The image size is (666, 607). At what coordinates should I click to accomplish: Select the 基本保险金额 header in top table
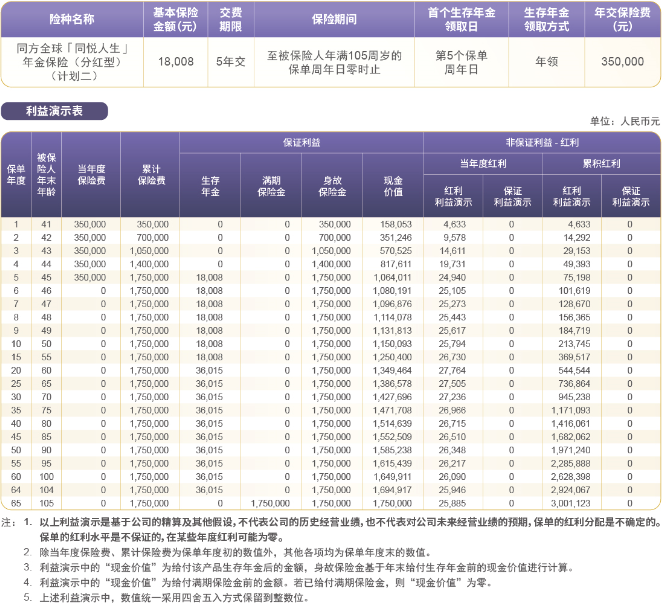[x=176, y=19]
